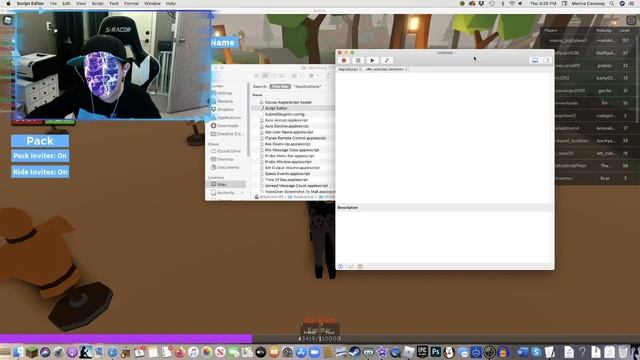Toggle Pack Invites: On button in game

(x=40, y=156)
